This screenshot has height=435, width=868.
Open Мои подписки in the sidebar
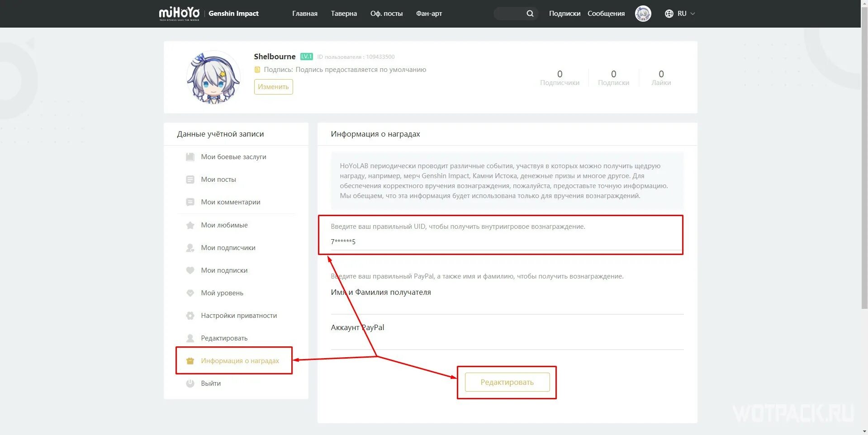224,270
